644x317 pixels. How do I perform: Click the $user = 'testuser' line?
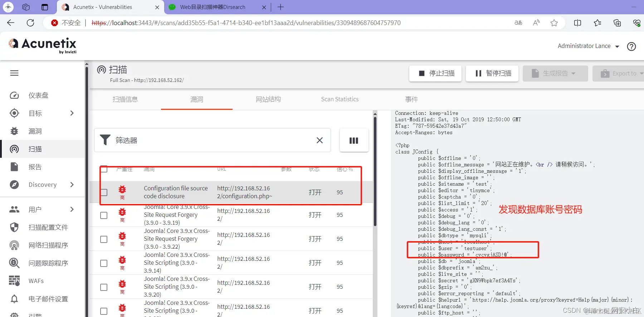tap(455, 248)
